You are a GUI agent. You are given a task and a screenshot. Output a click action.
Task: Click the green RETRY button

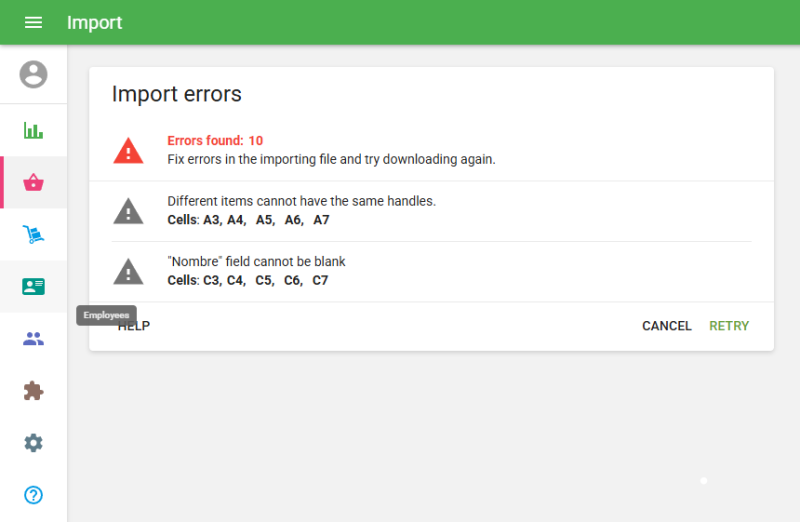pyautogui.click(x=728, y=326)
